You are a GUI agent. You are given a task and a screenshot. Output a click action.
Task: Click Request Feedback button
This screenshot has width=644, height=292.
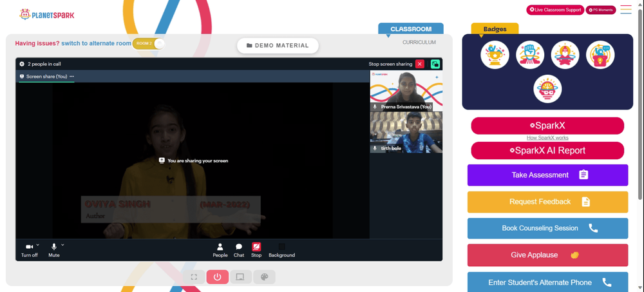[547, 202]
